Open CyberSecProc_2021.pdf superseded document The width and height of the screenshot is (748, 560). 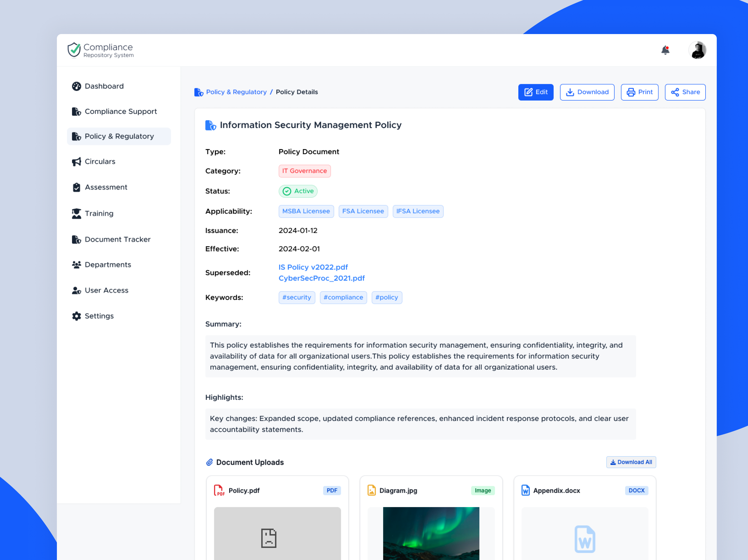click(321, 278)
